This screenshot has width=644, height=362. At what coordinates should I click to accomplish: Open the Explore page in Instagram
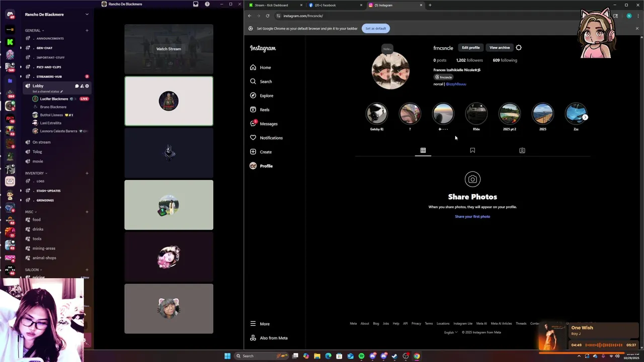(262, 96)
